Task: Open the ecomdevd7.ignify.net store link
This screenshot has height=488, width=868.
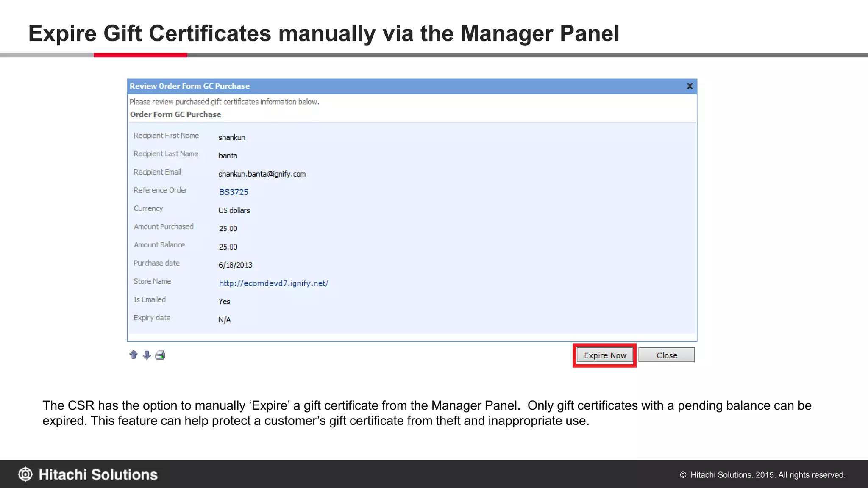Action: click(273, 283)
